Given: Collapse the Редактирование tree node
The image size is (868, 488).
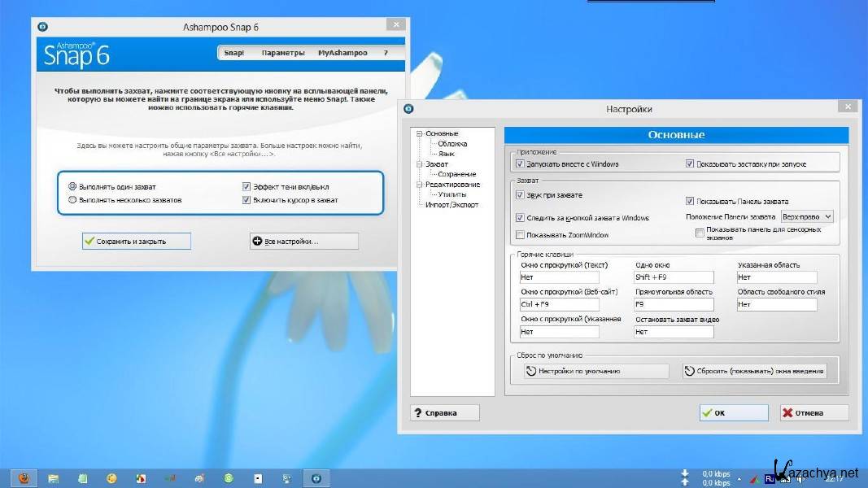Looking at the screenshot, I should click(x=420, y=185).
